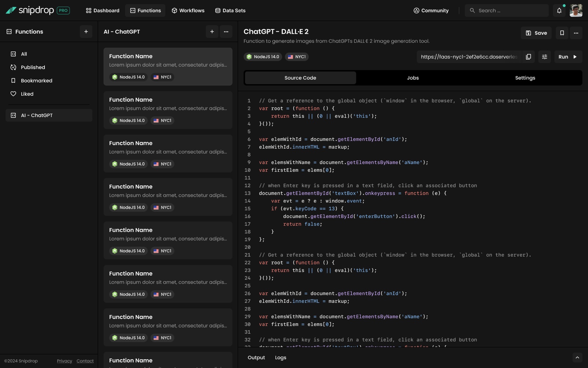Screen dimensions: 588x368
Task: Click code line number 13
Action: (248, 193)
